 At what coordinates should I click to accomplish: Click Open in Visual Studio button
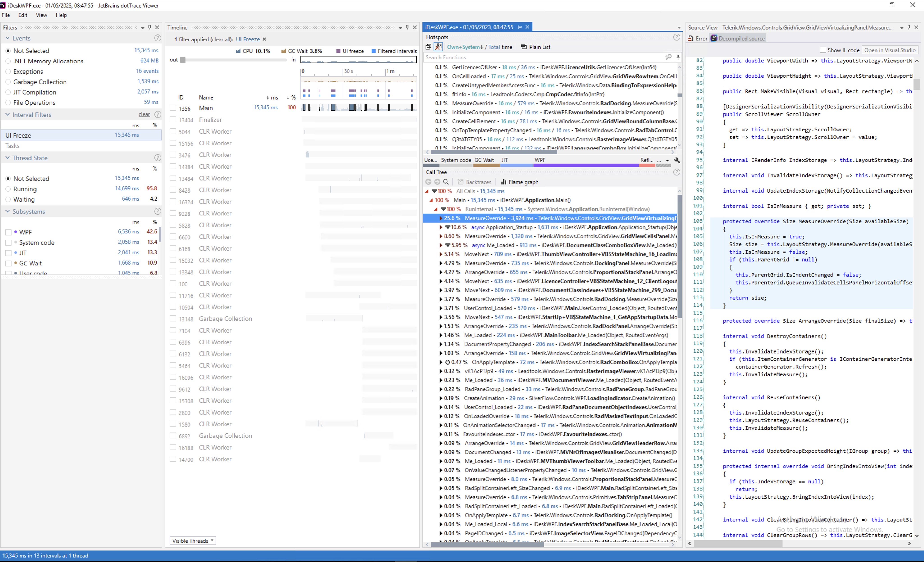point(890,50)
